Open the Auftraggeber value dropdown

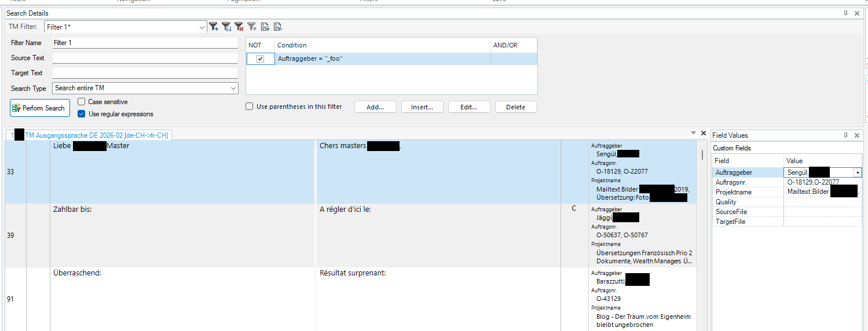tap(857, 172)
